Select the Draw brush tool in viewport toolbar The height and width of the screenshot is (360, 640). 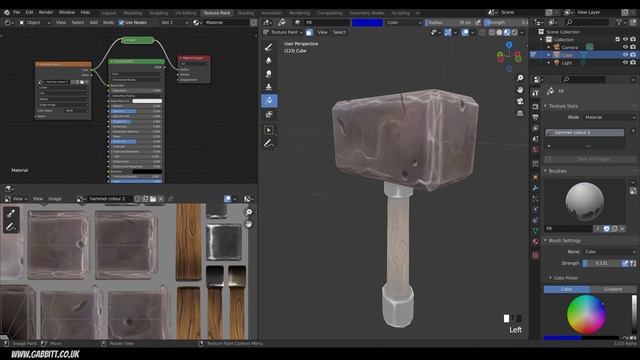[269, 47]
